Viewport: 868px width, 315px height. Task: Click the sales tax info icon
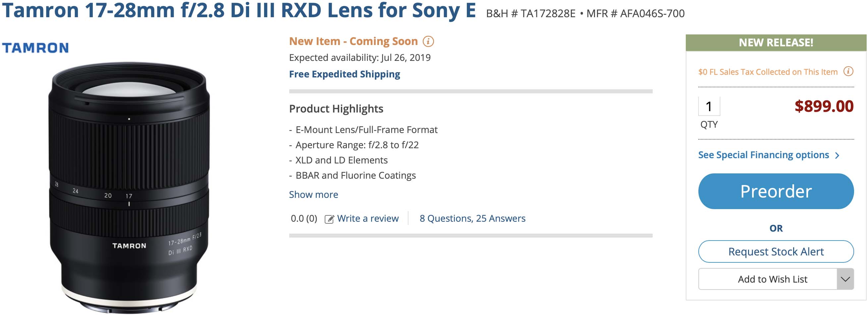click(x=848, y=71)
